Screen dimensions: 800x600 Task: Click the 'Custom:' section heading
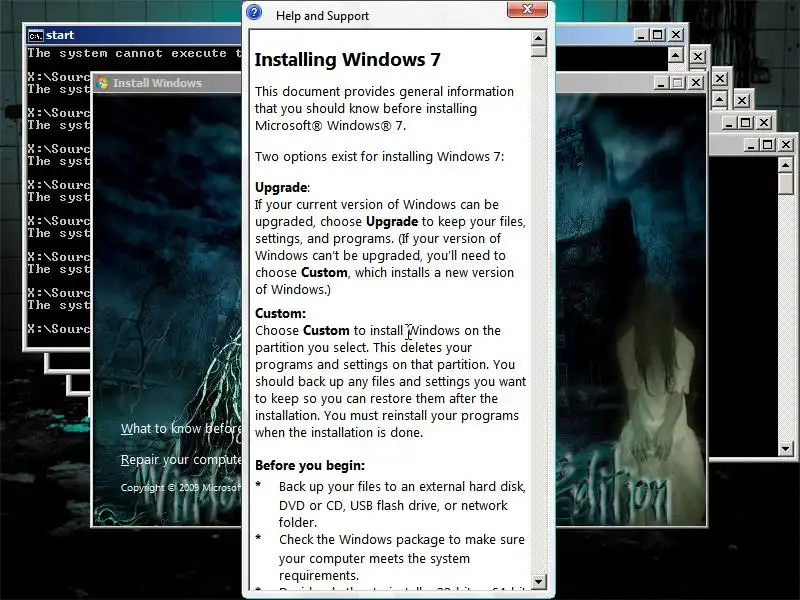pos(281,313)
